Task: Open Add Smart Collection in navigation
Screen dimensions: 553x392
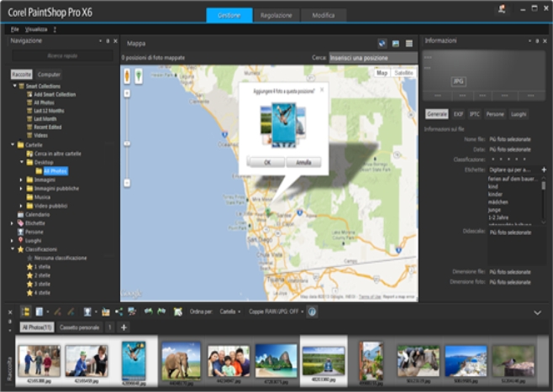Action: (x=54, y=94)
